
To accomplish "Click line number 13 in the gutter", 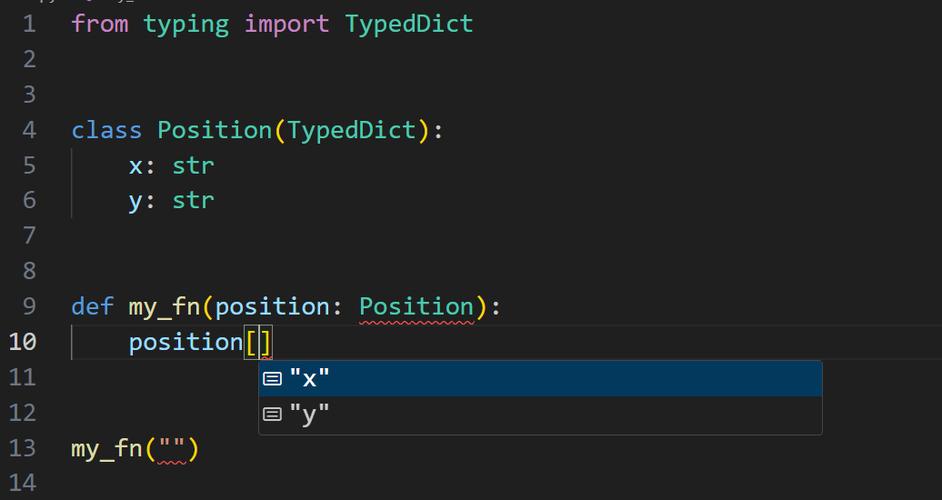I will coord(23,448).
